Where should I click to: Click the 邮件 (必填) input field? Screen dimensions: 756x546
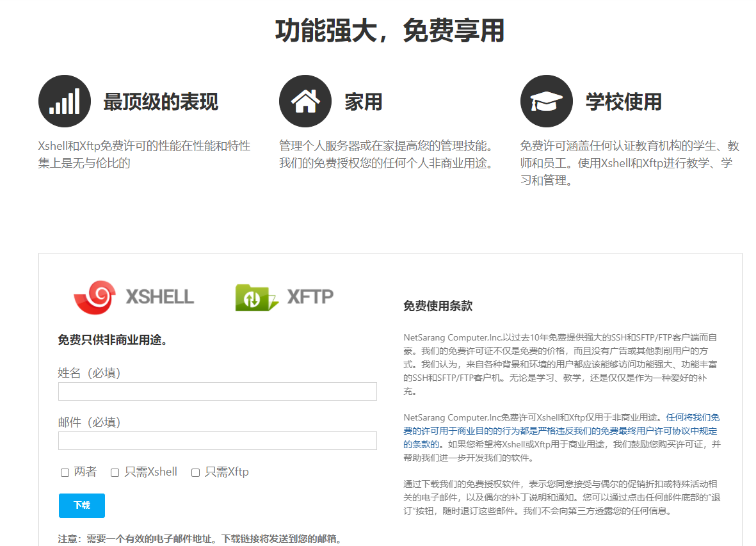[x=218, y=440]
